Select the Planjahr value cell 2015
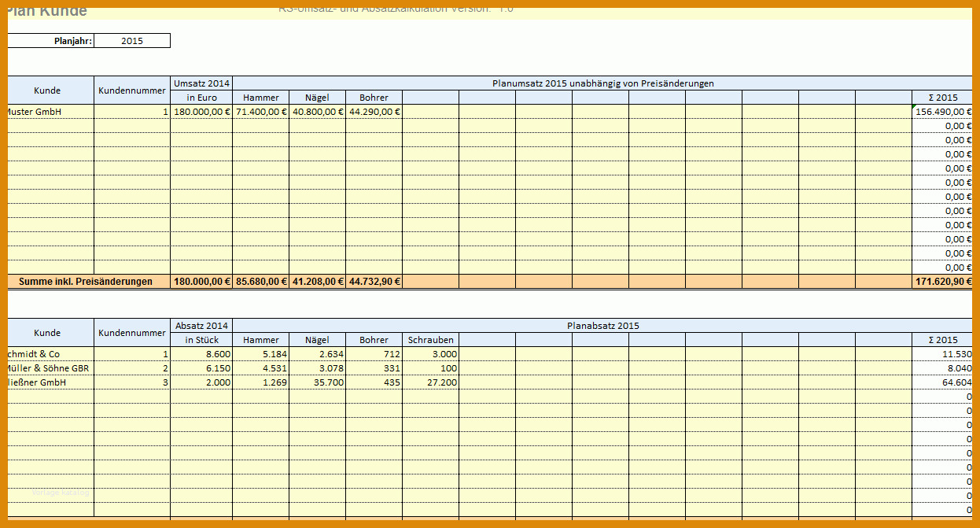The width and height of the screenshot is (980, 528). [132, 41]
